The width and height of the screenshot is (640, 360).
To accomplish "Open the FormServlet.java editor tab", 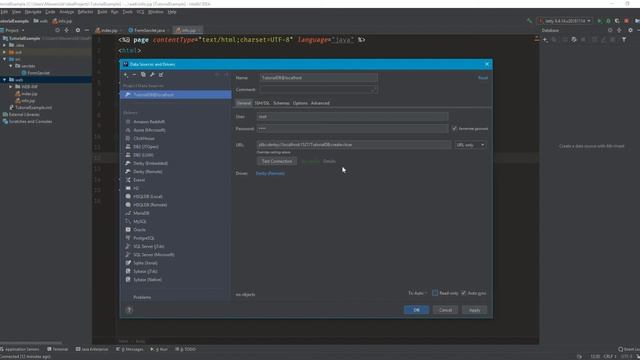I will [x=149, y=30].
